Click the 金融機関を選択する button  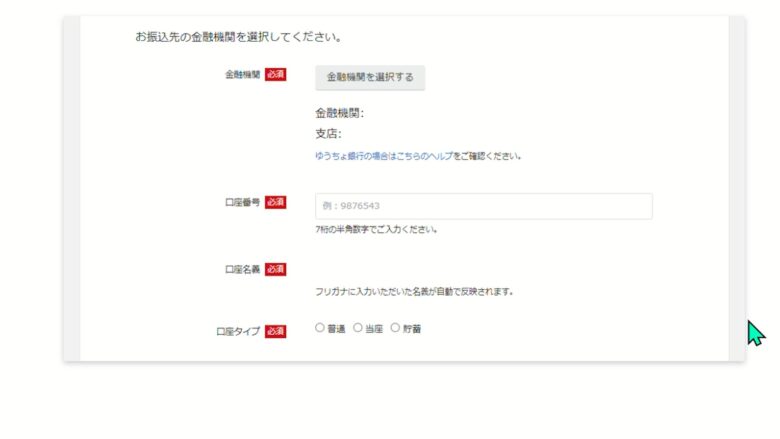[369, 77]
